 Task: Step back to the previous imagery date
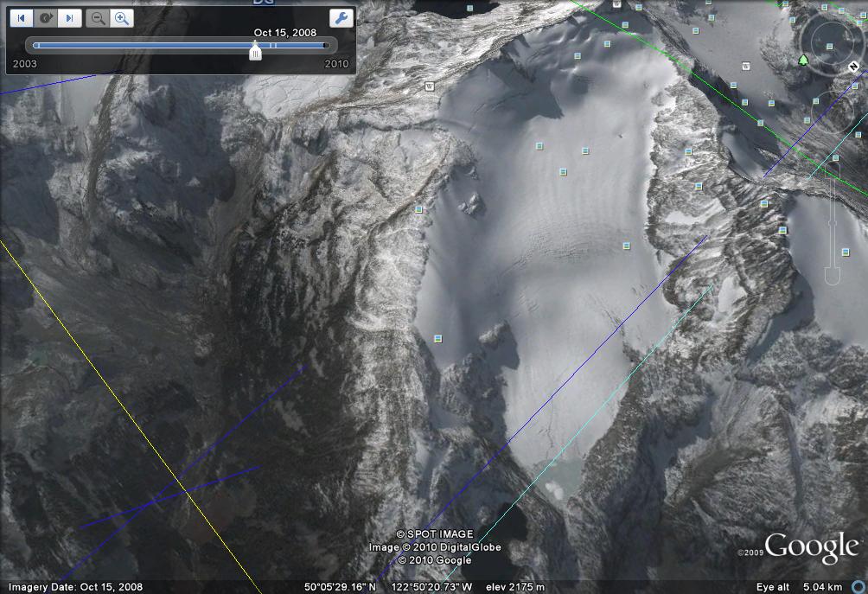pyautogui.click(x=22, y=18)
